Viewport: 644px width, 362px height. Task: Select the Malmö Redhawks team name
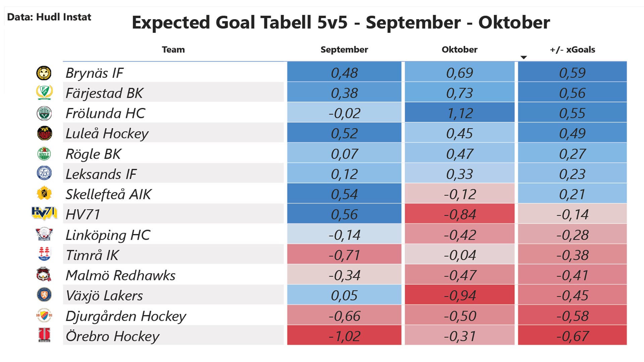(120, 276)
